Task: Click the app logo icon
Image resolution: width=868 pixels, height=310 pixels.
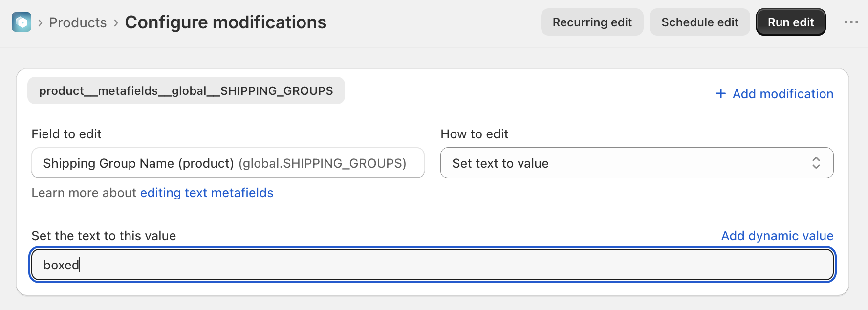Action: click(x=22, y=22)
